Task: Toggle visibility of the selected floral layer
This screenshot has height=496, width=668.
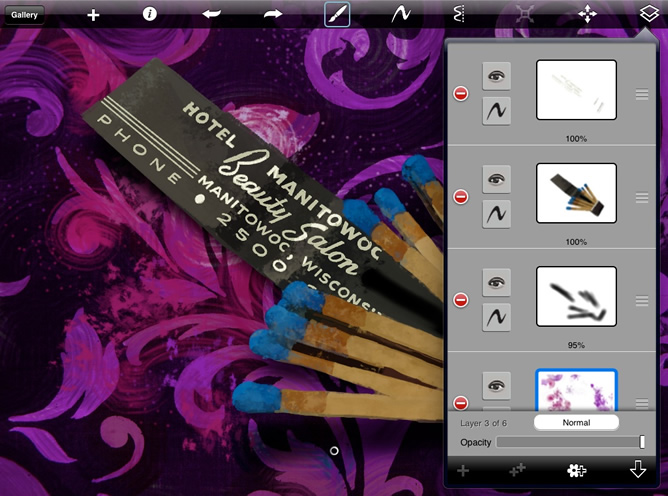Action: (496, 386)
